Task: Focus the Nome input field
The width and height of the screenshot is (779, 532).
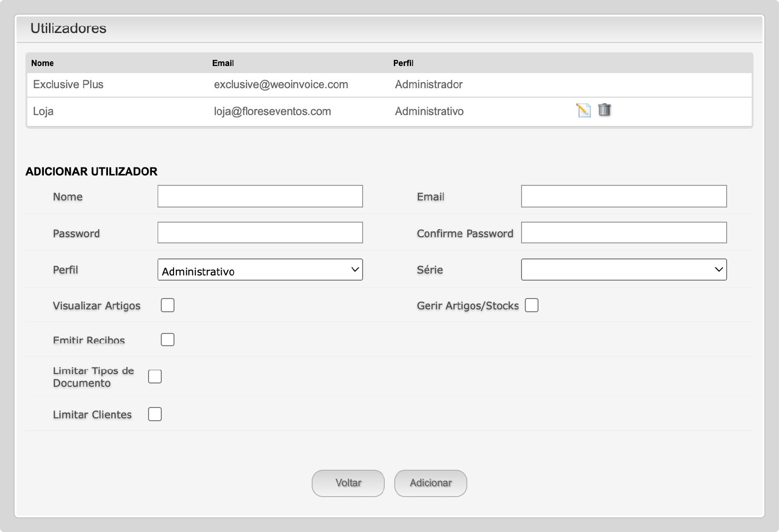Action: point(260,196)
